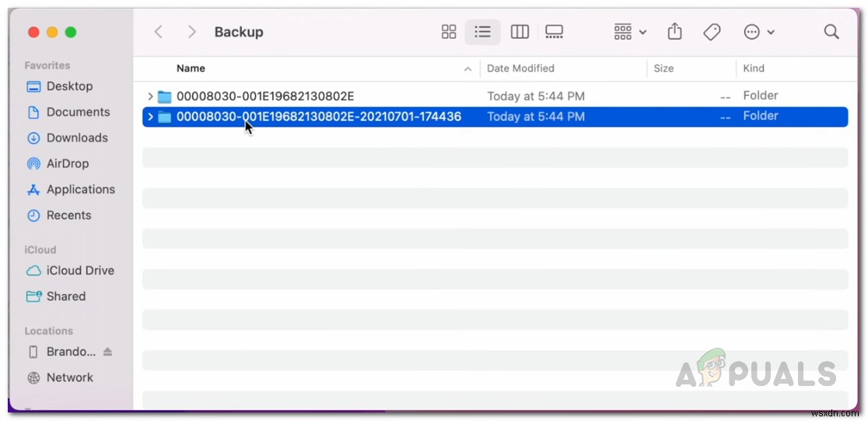Switch to list view
This screenshot has width=868, height=421.
point(483,32)
